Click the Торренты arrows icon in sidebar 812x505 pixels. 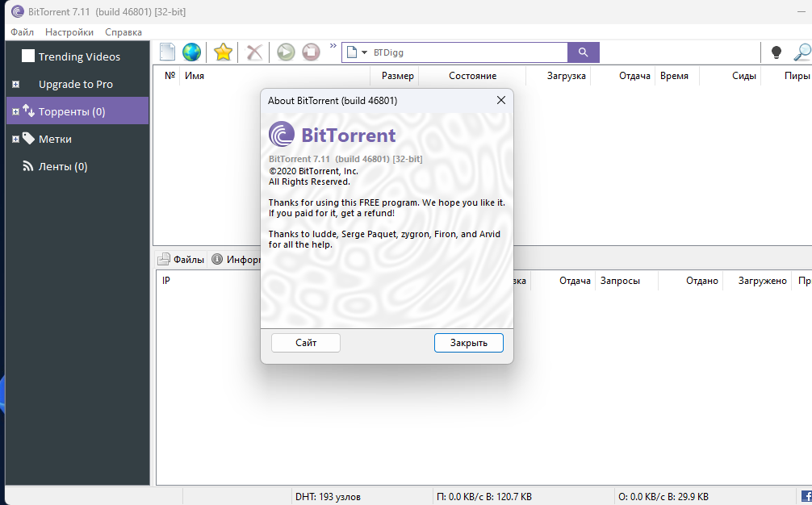(28, 111)
